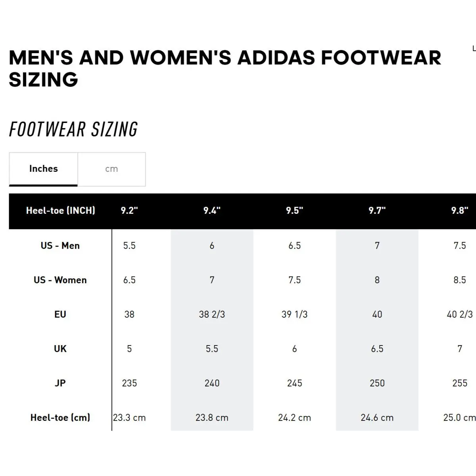Select the 9.7" heel-toe column header
This screenshot has width=476, height=476.
pos(377,211)
